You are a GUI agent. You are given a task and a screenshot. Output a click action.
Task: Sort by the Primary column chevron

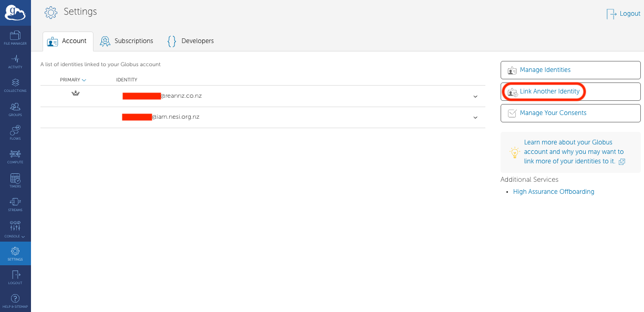84,80
